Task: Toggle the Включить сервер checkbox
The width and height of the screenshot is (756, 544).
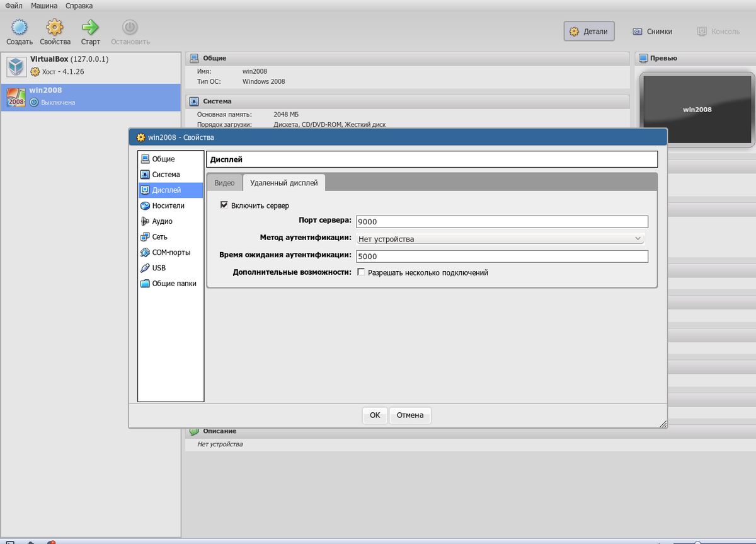Action: [224, 205]
